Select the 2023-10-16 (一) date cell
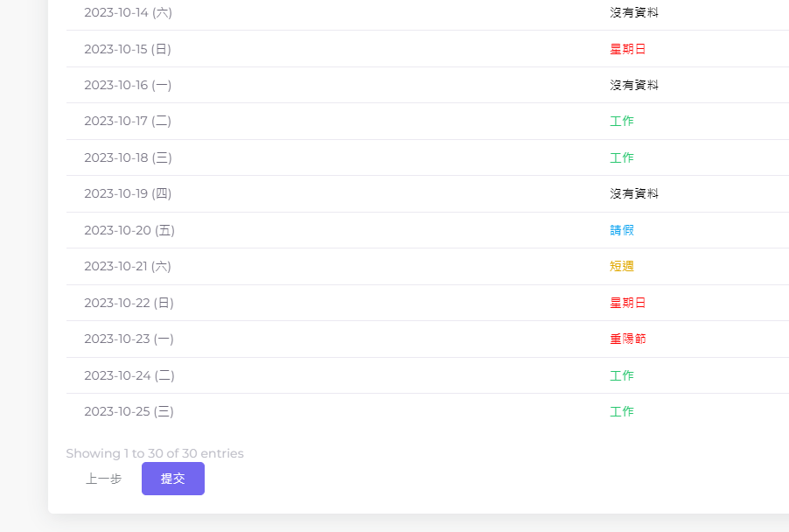 click(x=128, y=85)
